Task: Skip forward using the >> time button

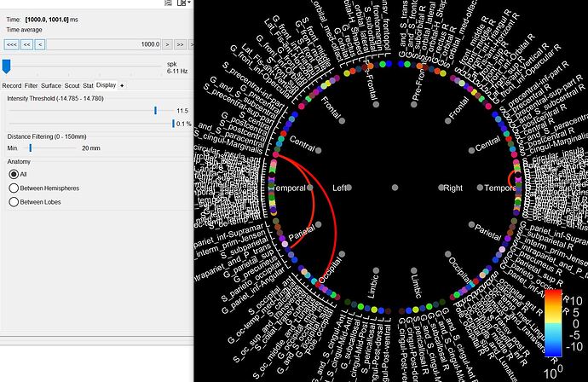Action: pyautogui.click(x=180, y=44)
